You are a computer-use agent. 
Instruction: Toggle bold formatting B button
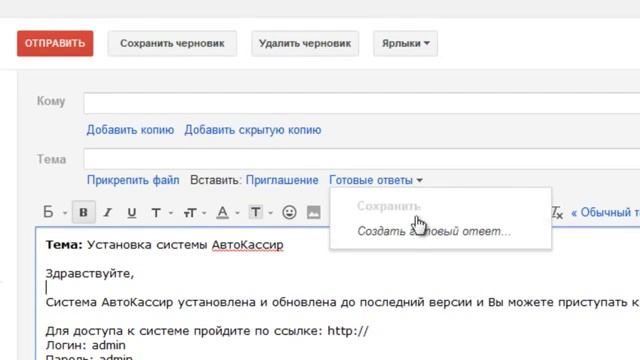tap(84, 212)
